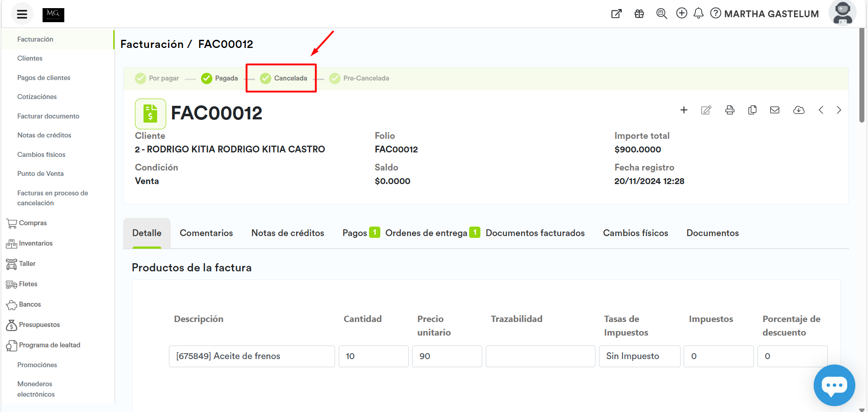The height and width of the screenshot is (412, 868).
Task: Switch to the Pagos tab
Action: pos(355,233)
